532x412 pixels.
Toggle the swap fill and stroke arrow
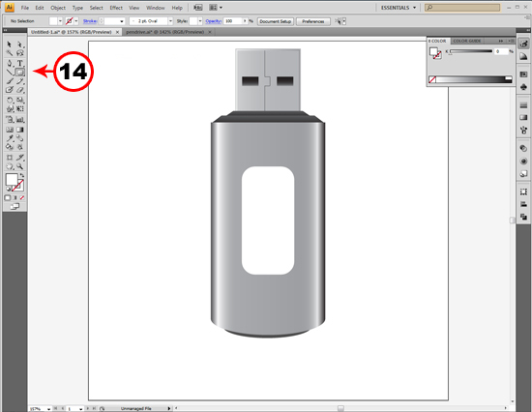22,175
